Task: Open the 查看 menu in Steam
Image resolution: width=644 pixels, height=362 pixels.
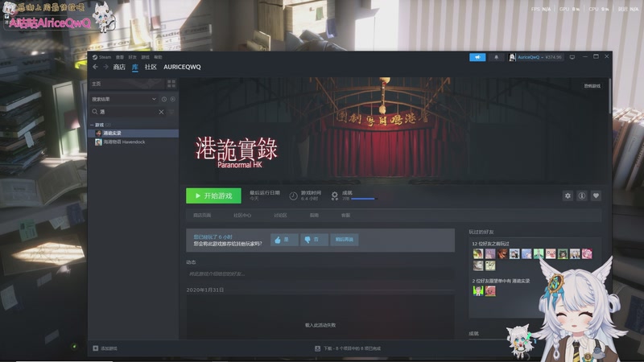Action: [119, 57]
